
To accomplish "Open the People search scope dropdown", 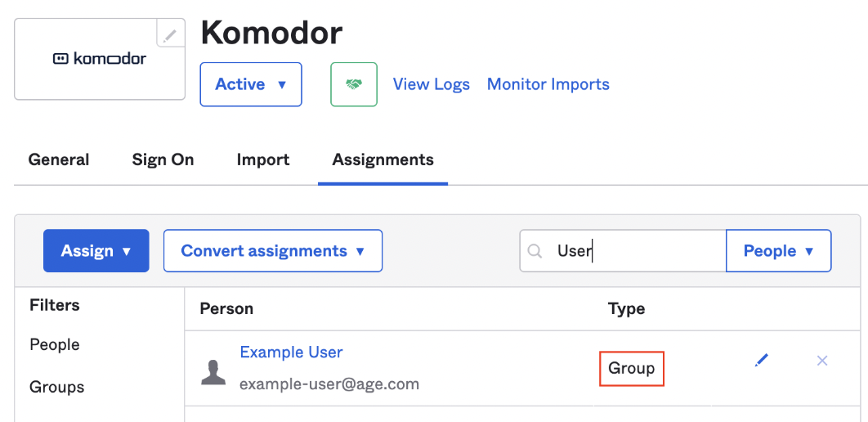I will point(779,251).
